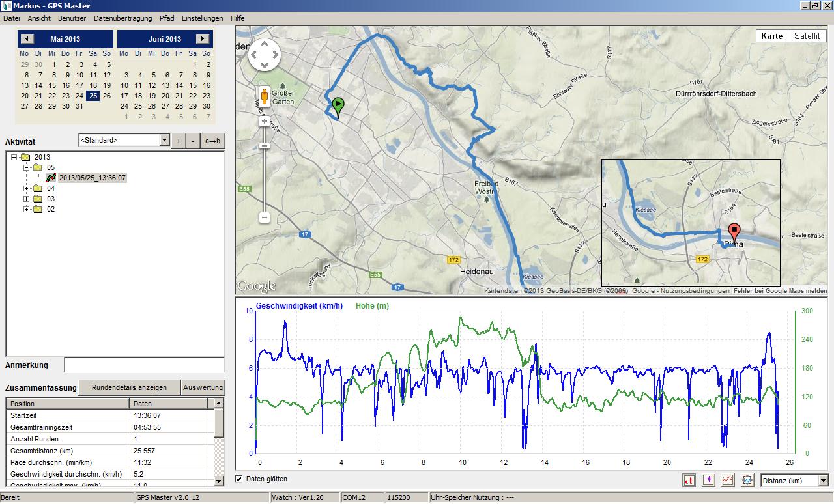Go to previous month in the calendar

(x=27, y=39)
